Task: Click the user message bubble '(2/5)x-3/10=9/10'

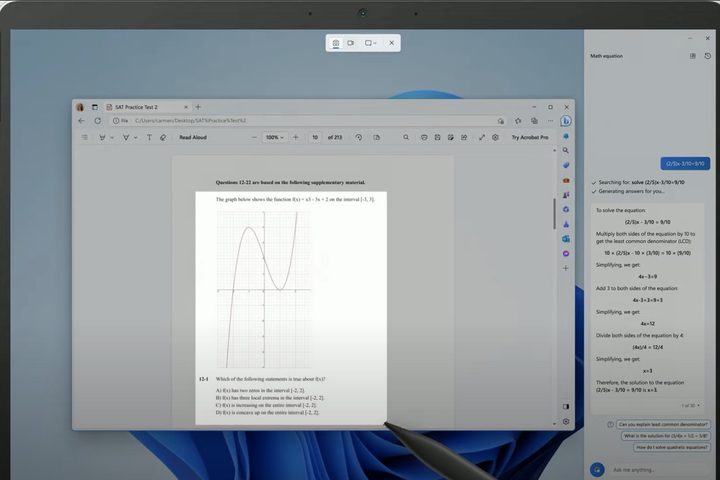Action: [685, 164]
